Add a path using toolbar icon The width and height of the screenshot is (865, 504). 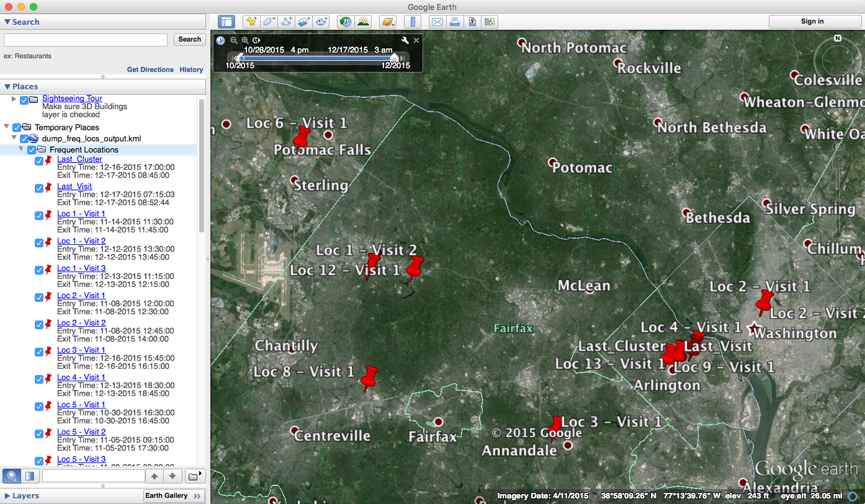(286, 22)
